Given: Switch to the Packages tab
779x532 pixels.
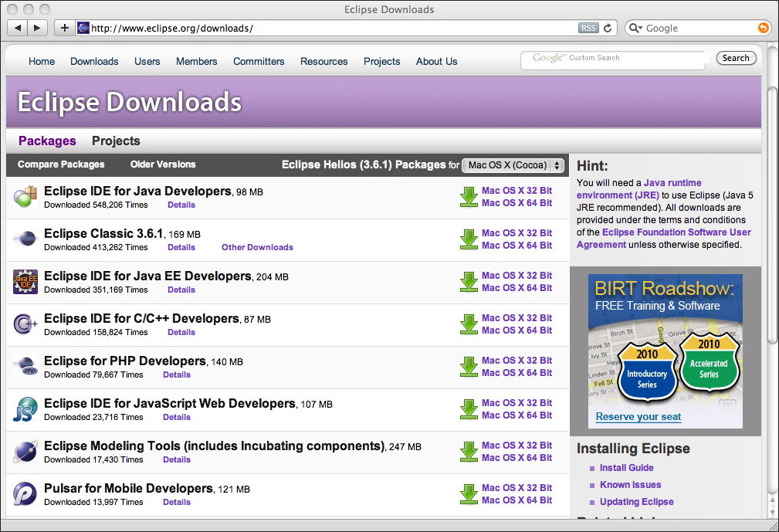Looking at the screenshot, I should point(47,141).
